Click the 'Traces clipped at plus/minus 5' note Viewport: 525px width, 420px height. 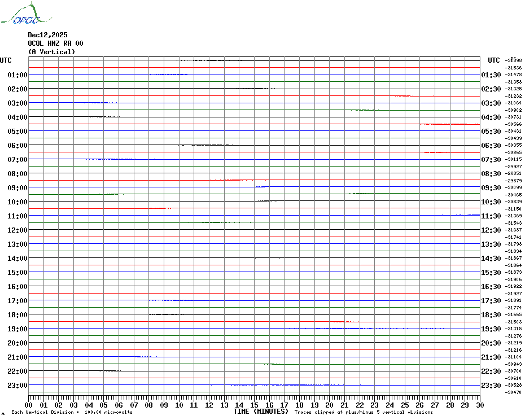click(364, 412)
